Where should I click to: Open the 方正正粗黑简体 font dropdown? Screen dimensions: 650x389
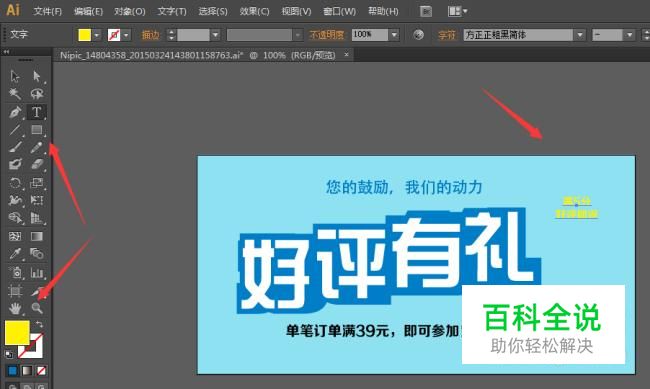pos(580,35)
